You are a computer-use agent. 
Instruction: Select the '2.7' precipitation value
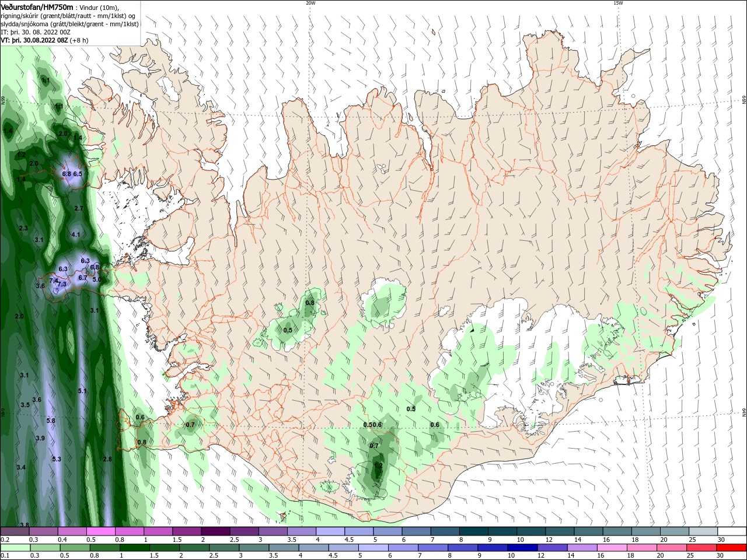pyautogui.click(x=79, y=208)
